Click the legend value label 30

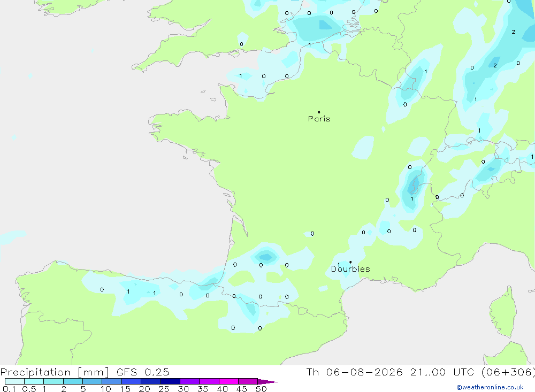(x=184, y=389)
